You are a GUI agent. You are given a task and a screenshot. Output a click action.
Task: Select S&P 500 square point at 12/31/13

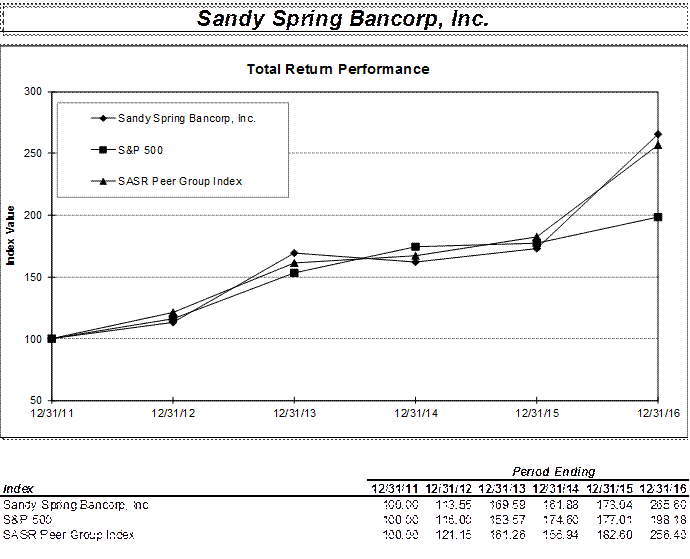tap(294, 273)
